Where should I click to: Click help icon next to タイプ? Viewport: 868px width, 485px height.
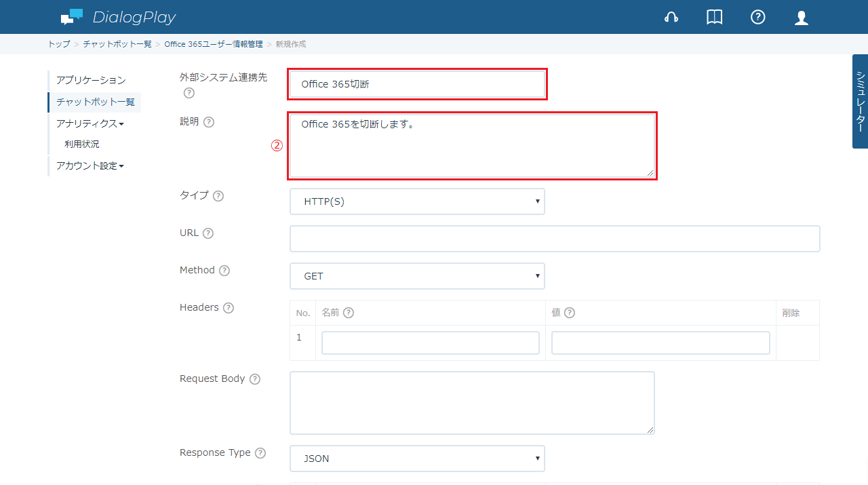pyautogui.click(x=218, y=196)
